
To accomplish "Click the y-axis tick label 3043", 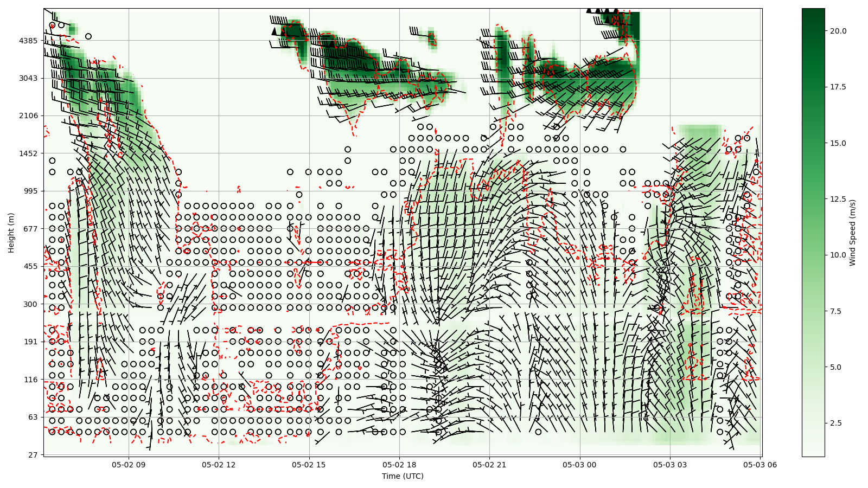I will (x=28, y=78).
